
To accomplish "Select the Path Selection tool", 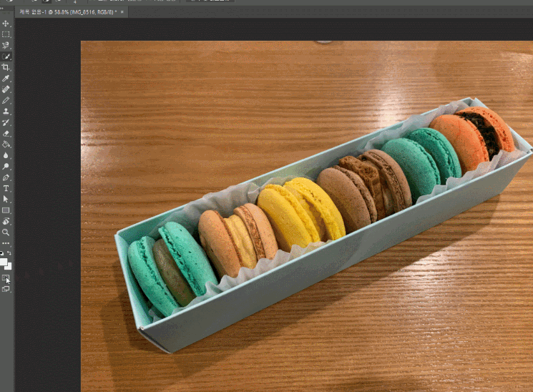I will click(6, 200).
